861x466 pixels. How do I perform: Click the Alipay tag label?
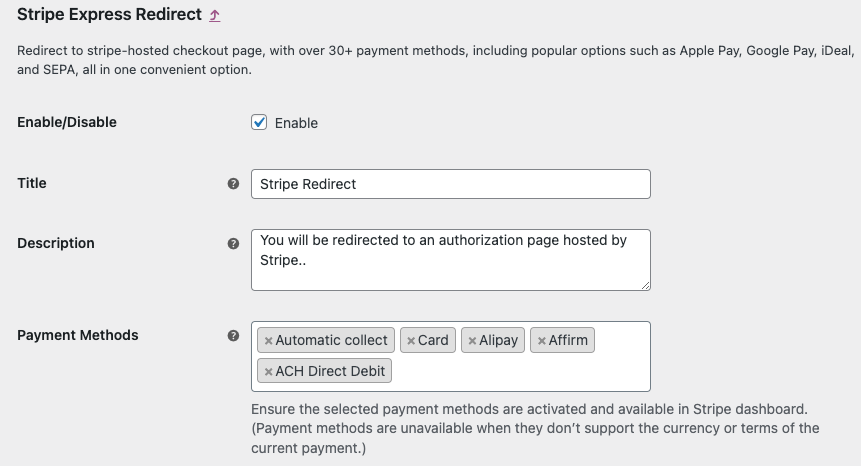(x=498, y=340)
